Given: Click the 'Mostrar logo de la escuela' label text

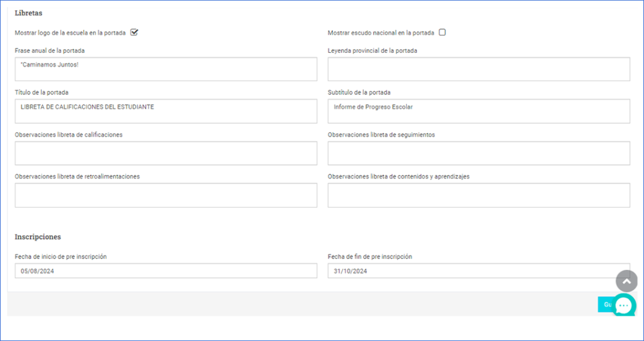Looking at the screenshot, I should tap(70, 33).
